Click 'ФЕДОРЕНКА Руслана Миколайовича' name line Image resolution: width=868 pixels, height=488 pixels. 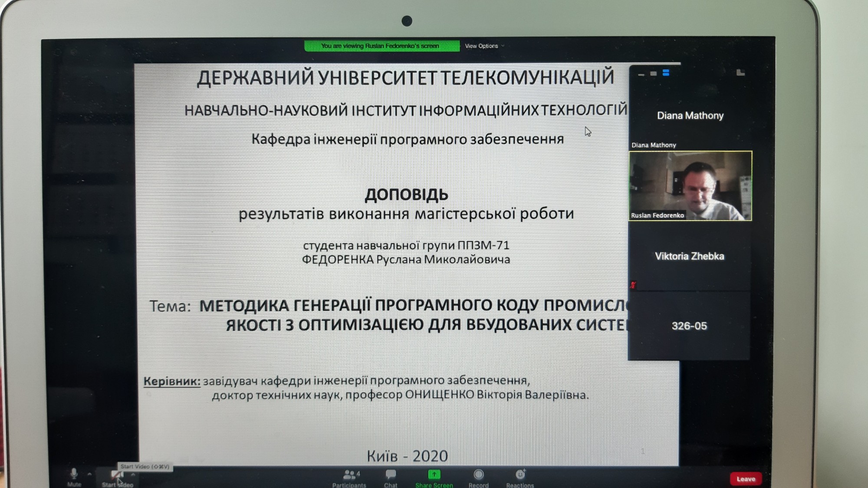tap(406, 260)
